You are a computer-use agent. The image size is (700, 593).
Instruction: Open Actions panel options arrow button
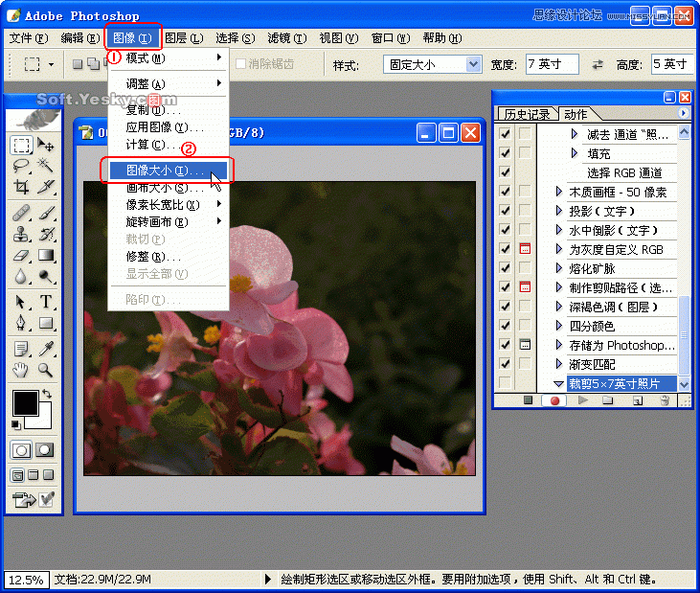(683, 113)
